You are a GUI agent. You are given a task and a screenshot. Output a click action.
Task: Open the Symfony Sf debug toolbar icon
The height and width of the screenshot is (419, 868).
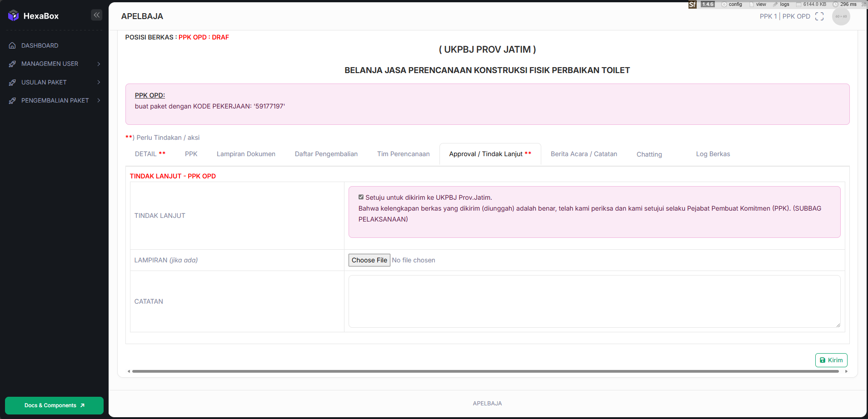[692, 5]
